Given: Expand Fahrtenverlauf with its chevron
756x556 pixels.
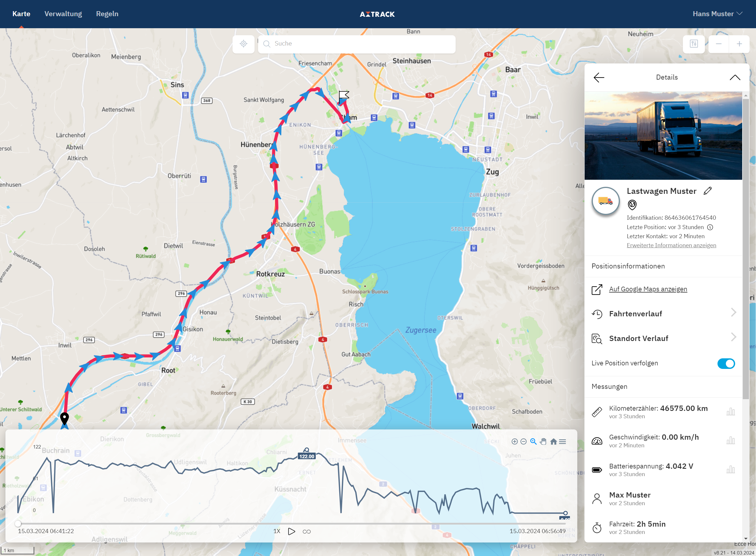Looking at the screenshot, I should point(733,313).
